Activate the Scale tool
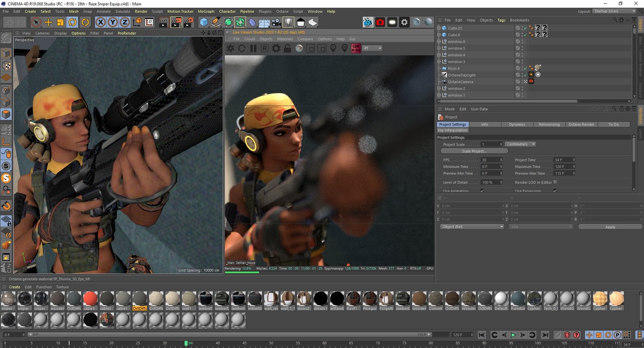Screen dimensions: 644x348 61,22
